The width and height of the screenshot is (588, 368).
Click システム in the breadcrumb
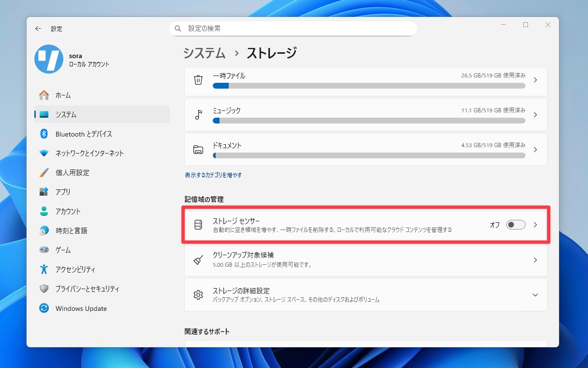point(204,53)
